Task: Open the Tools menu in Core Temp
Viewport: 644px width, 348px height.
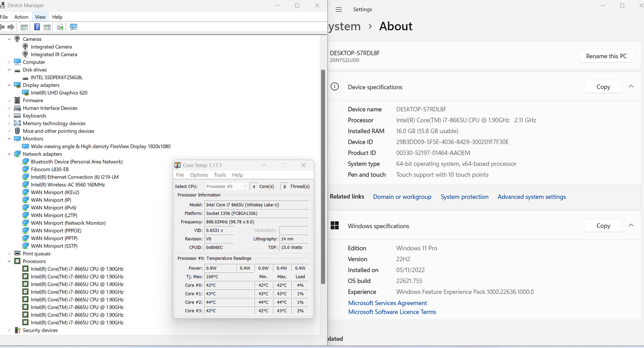Action: click(x=220, y=175)
